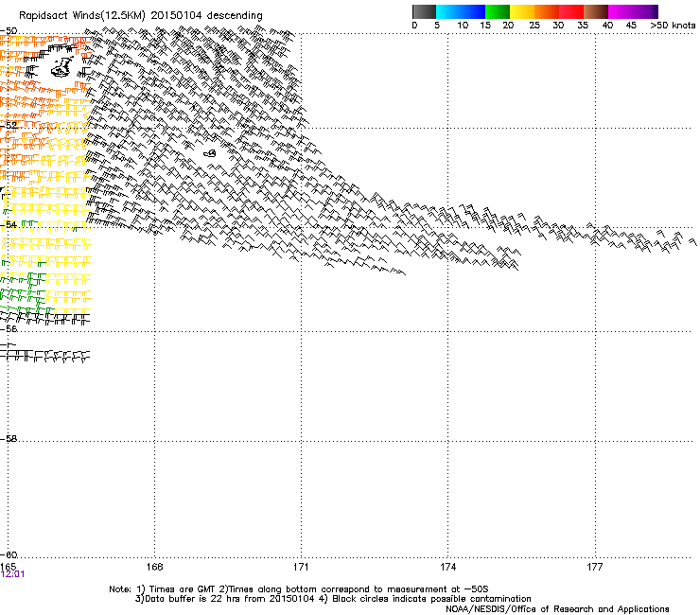Click the '-52' latitude label
The width and height of the screenshot is (700, 615).
pos(9,126)
